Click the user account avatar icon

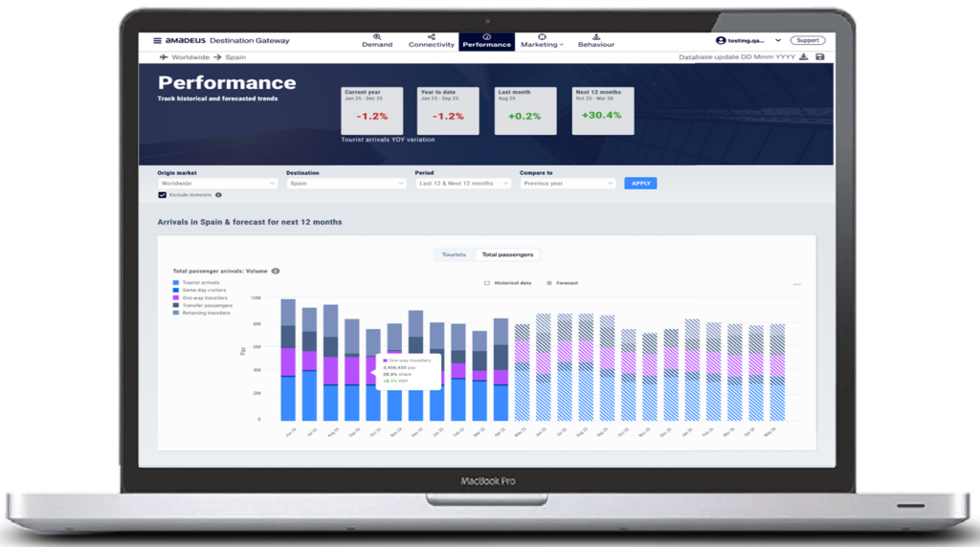720,41
